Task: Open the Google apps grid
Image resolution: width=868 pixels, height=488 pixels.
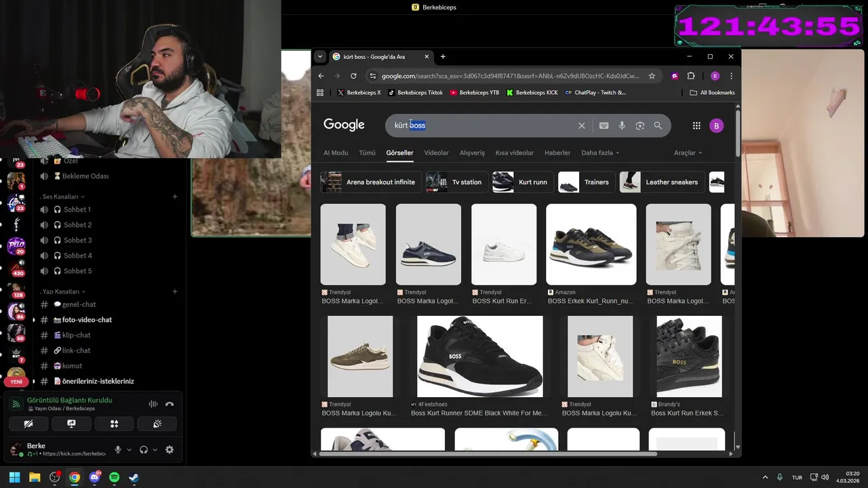Action: click(696, 125)
